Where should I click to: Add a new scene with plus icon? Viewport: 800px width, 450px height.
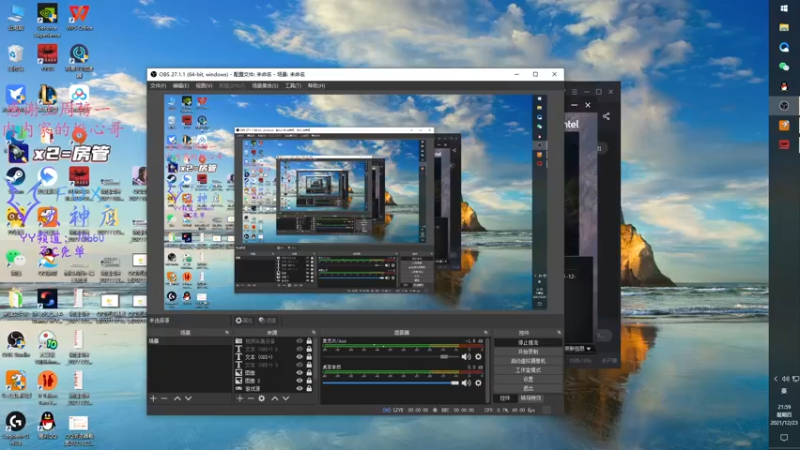tap(153, 398)
